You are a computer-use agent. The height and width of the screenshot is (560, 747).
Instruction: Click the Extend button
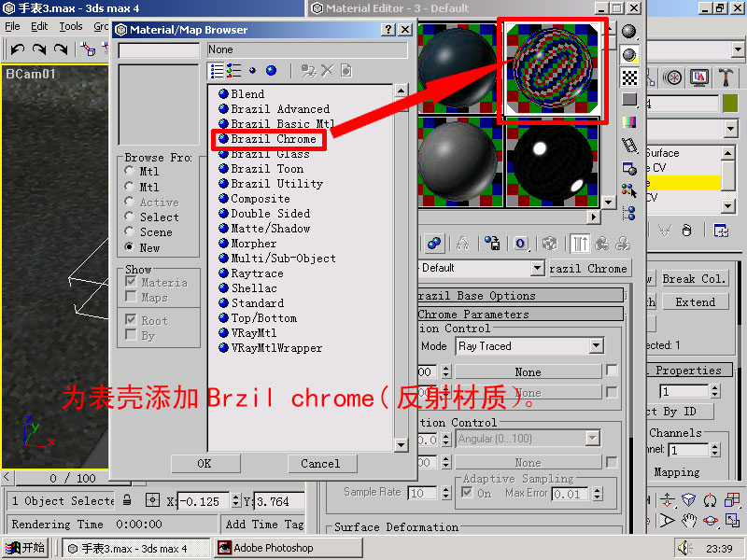pyautogui.click(x=694, y=301)
